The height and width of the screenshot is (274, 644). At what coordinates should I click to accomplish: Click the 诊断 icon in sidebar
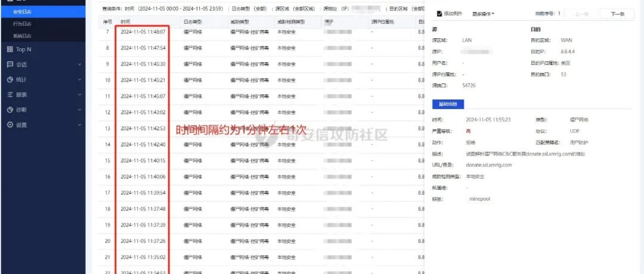(10, 110)
